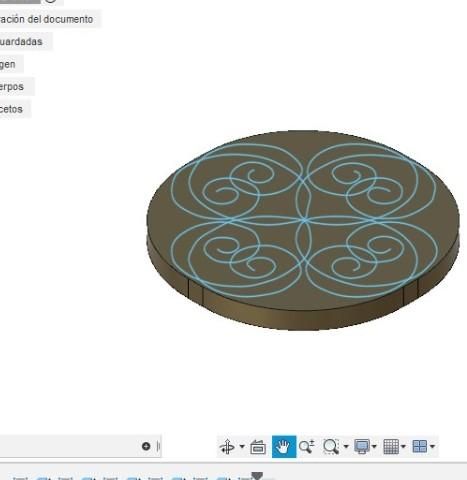Click the add comment plus button
The image size is (467, 480).
point(146,446)
